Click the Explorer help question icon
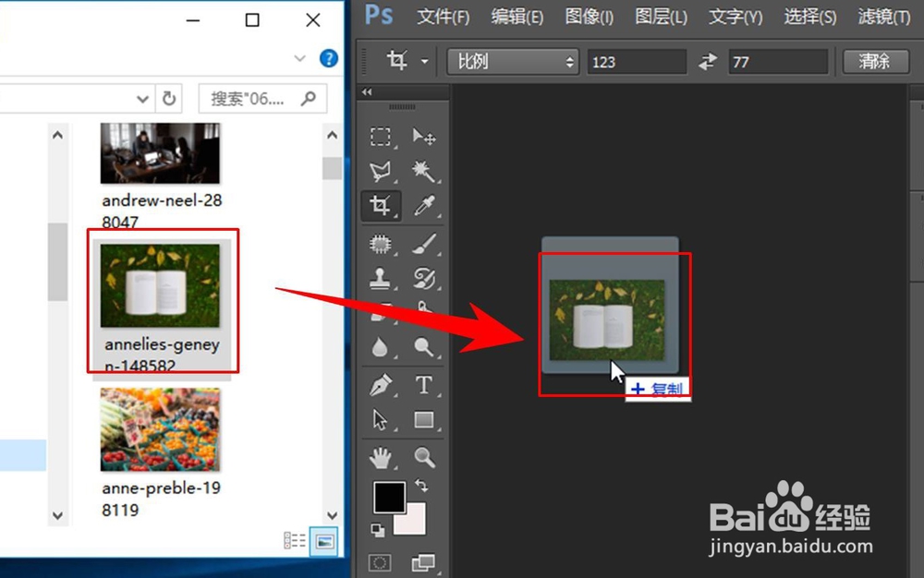 pyautogui.click(x=329, y=58)
